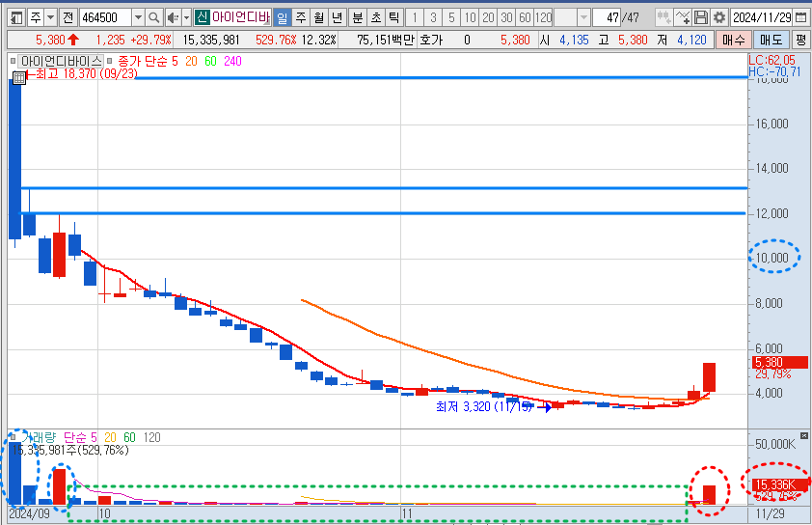The width and height of the screenshot is (812, 525).
Task: Open the 주 type dropdown arrow
Action: click(50, 18)
